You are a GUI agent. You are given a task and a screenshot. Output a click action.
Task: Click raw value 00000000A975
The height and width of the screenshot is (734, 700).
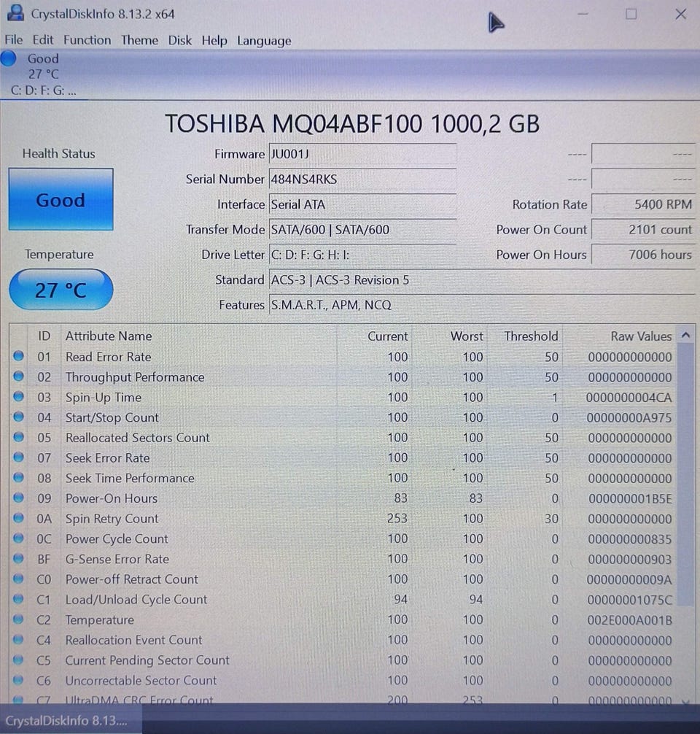(629, 417)
